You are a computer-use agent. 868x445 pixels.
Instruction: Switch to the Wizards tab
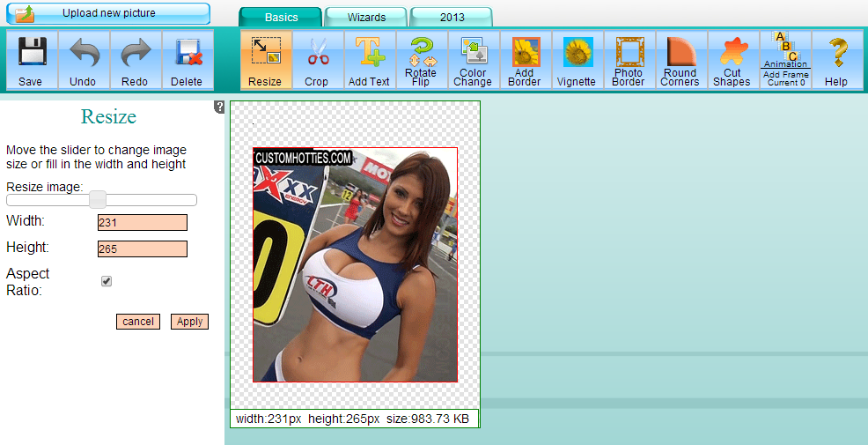coord(366,18)
